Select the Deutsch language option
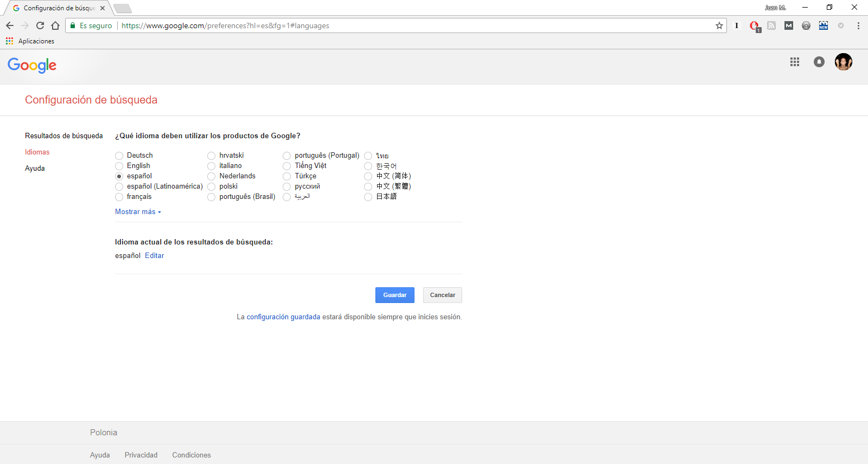The height and width of the screenshot is (464, 868). pos(119,156)
